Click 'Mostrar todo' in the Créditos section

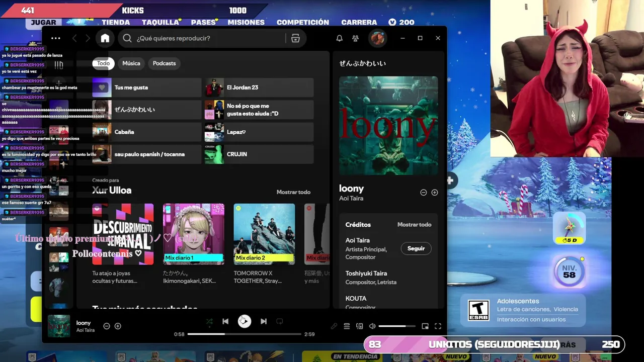click(415, 225)
